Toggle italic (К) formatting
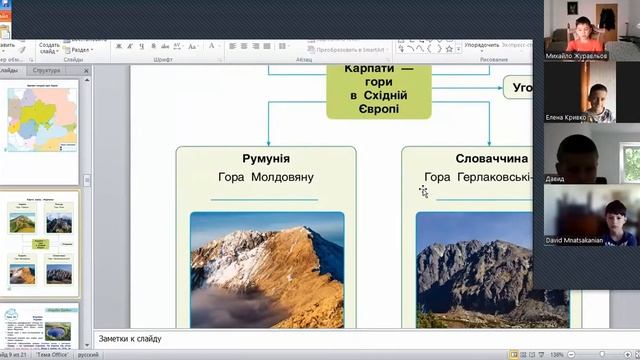This screenshot has height=360, width=640. point(130,47)
